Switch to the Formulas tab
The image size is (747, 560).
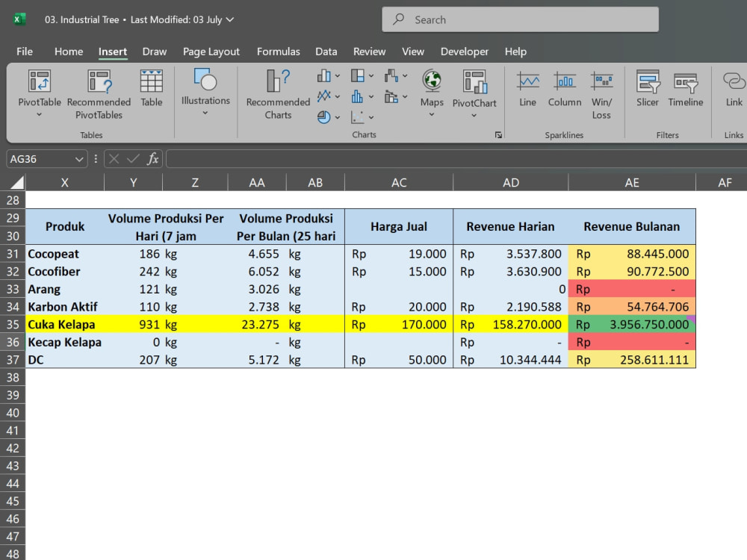278,52
